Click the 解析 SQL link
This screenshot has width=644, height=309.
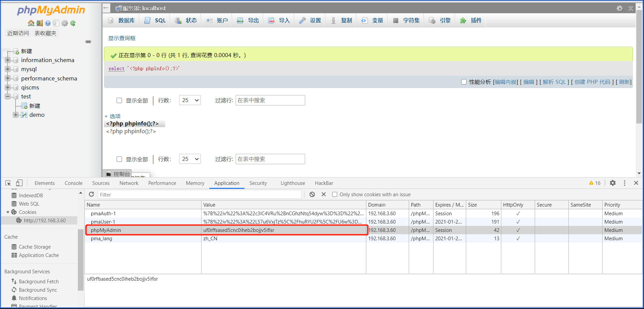(554, 82)
